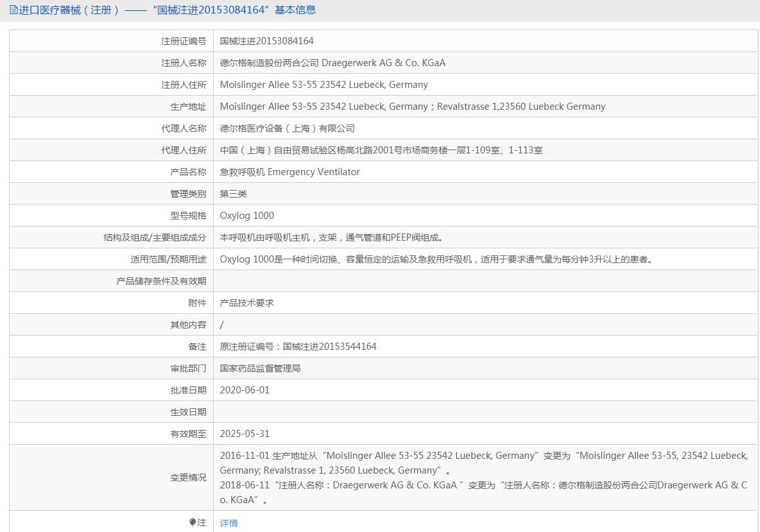Click the expiry date 2025-05-31
The width and height of the screenshot is (760, 532).
point(245,434)
